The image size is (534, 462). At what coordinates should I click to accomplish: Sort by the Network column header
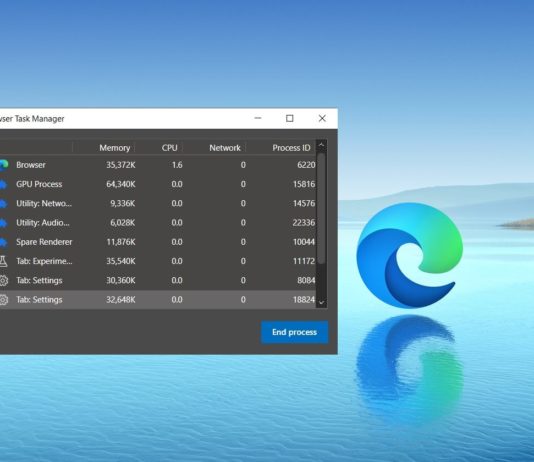[x=225, y=148]
